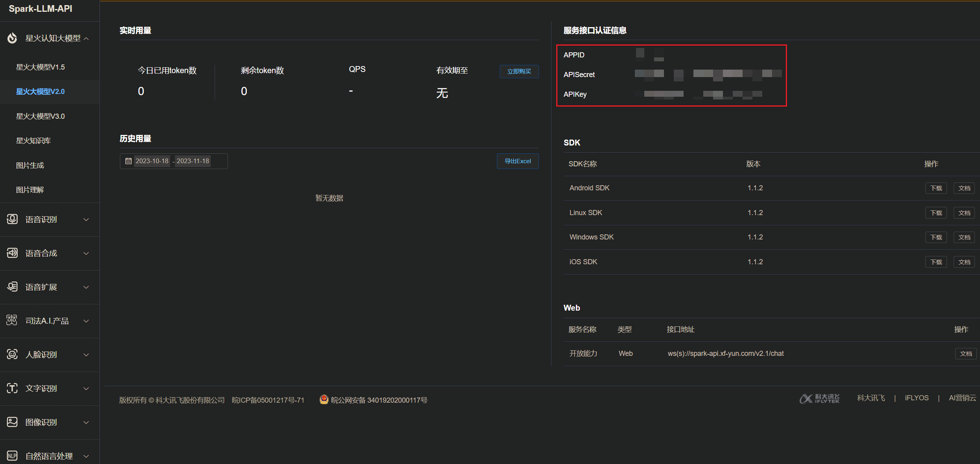Expand the 语音扩展 menu chevron
980x464 pixels.
[x=86, y=287]
